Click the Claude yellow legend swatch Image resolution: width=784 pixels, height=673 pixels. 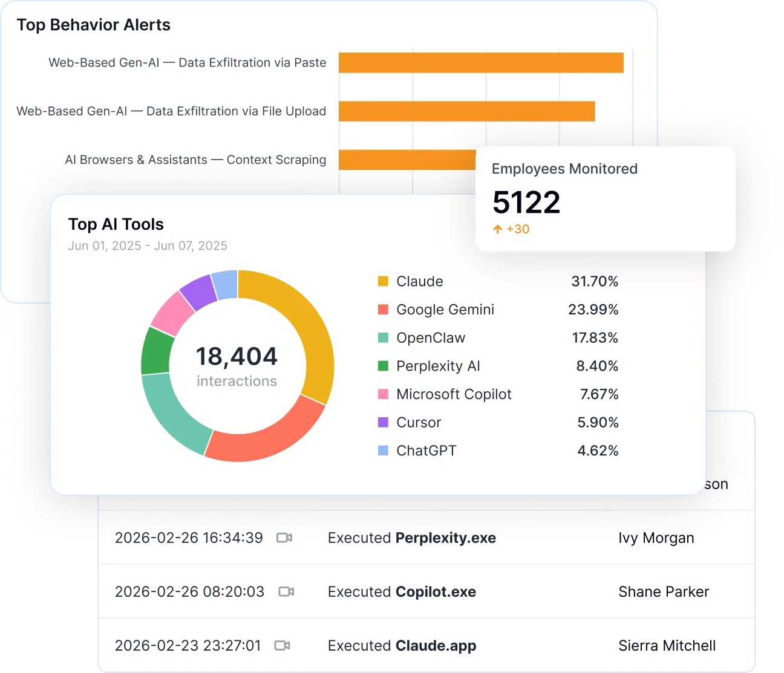point(383,281)
